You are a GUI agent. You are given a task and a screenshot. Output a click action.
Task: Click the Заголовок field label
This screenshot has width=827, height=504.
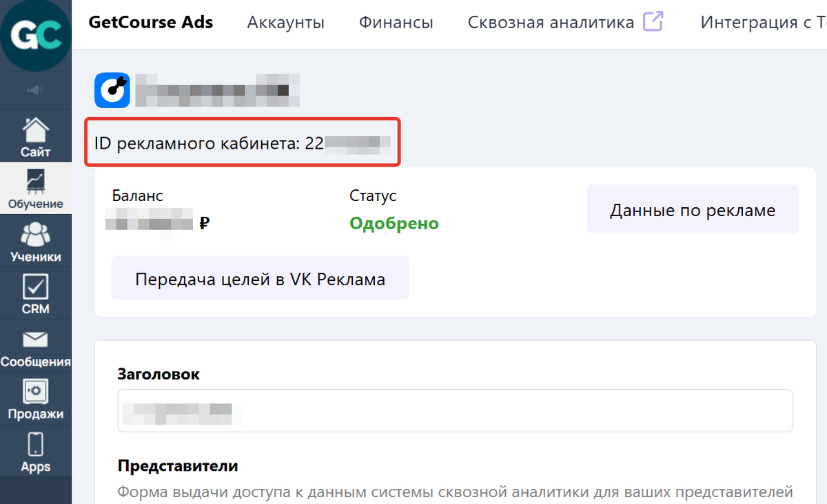[x=159, y=375]
